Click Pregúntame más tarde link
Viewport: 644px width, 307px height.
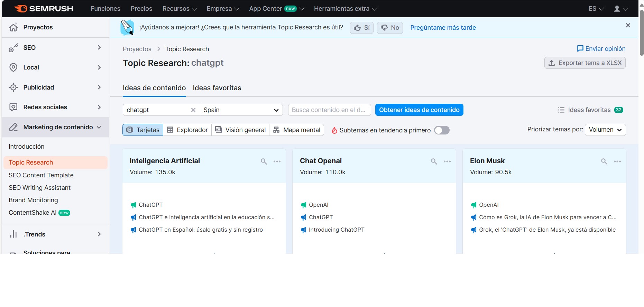pos(443,28)
